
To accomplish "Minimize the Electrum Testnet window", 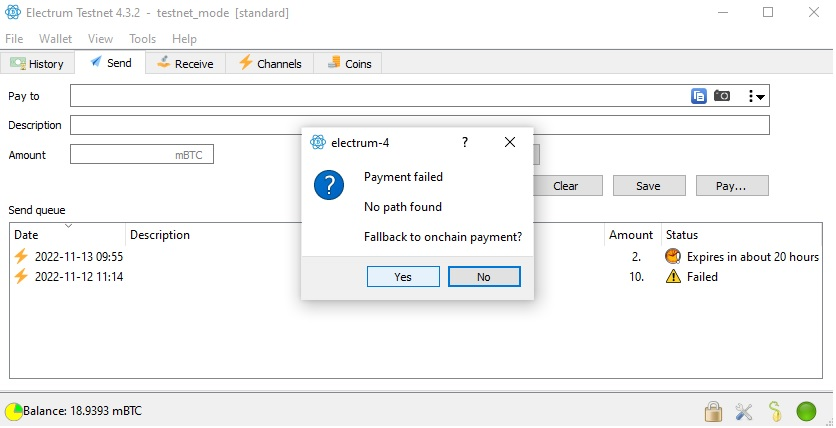I will click(x=722, y=12).
